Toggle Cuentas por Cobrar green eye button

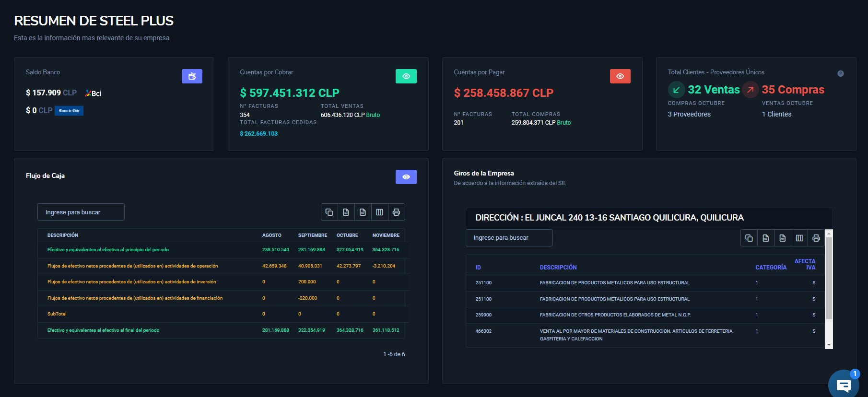point(406,76)
